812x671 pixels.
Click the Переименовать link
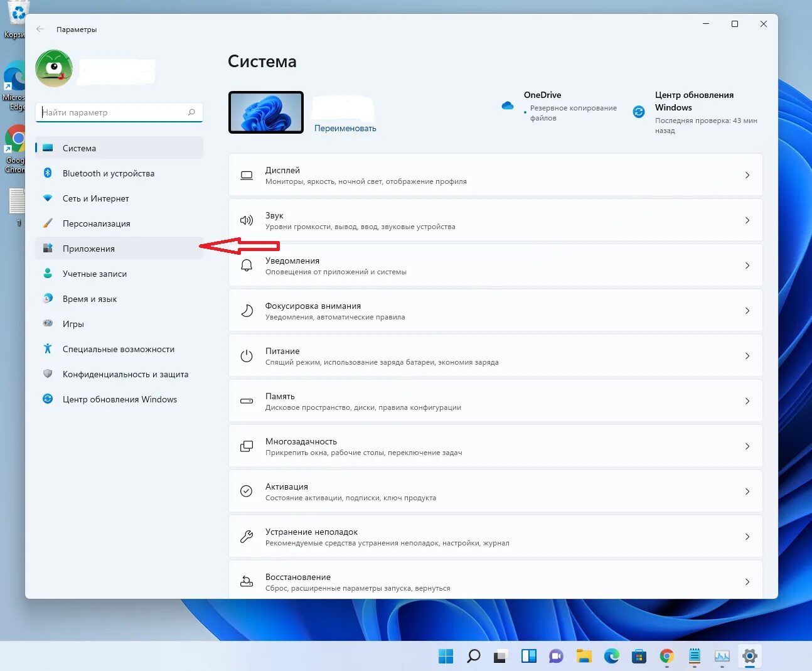point(345,128)
